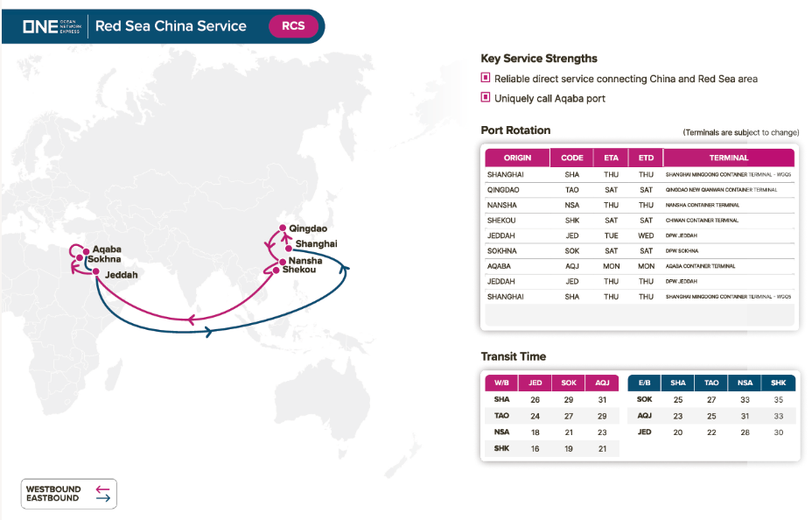
Task: Click the blue Eastbound arrow in the legend
Action: [102, 498]
